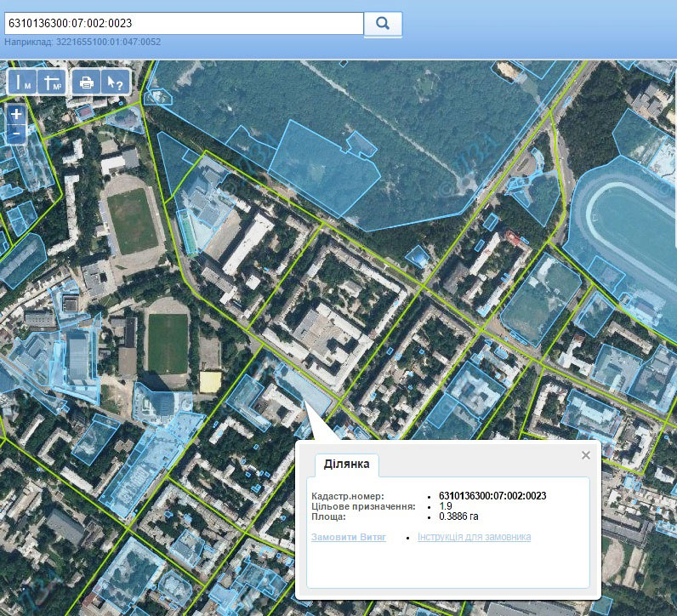Open the Ділянка tab in popup
Viewport: 677px width, 616px height.
[347, 465]
